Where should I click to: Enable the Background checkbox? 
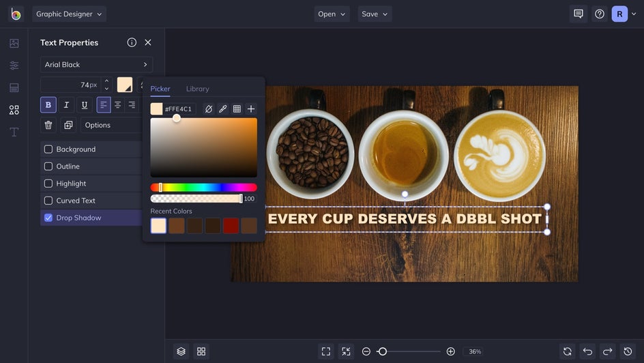(48, 149)
